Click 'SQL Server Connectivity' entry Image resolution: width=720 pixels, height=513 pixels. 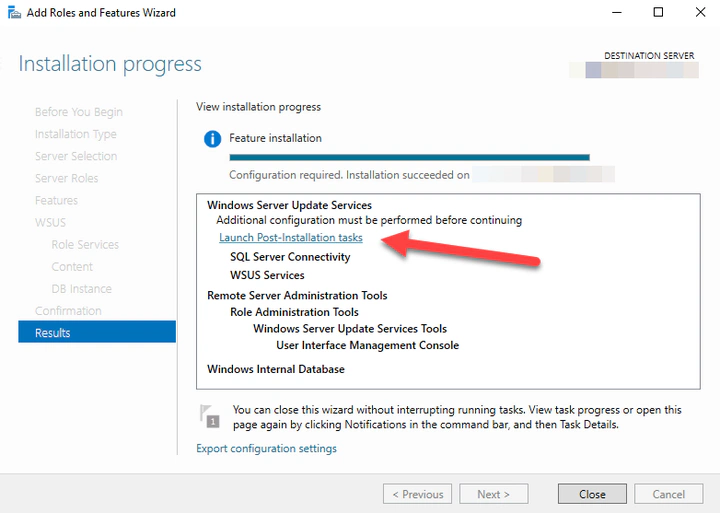(290, 257)
